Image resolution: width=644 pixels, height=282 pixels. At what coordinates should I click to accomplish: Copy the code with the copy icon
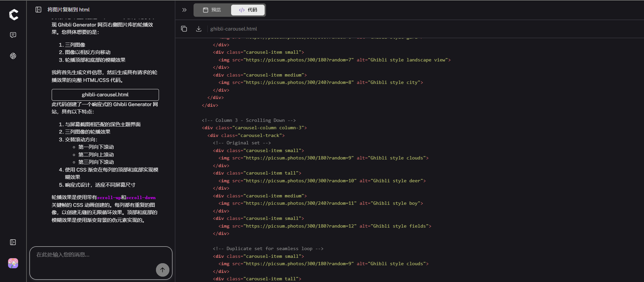pyautogui.click(x=184, y=29)
